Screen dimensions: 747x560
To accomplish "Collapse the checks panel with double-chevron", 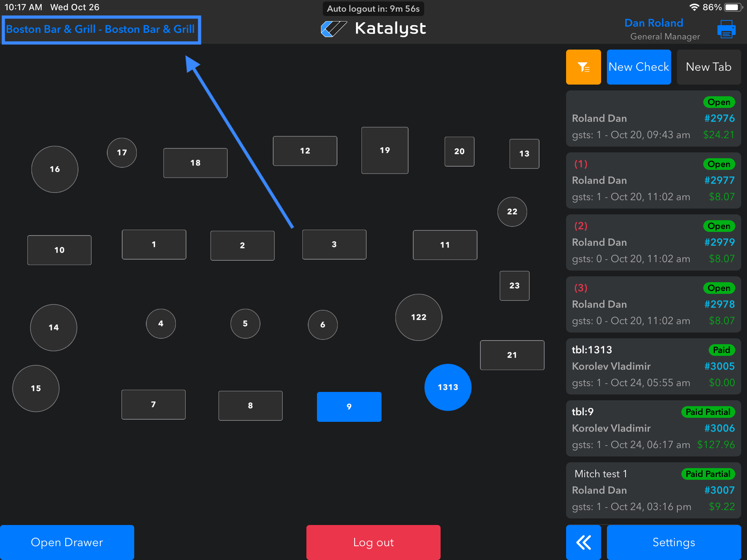I will [583, 542].
